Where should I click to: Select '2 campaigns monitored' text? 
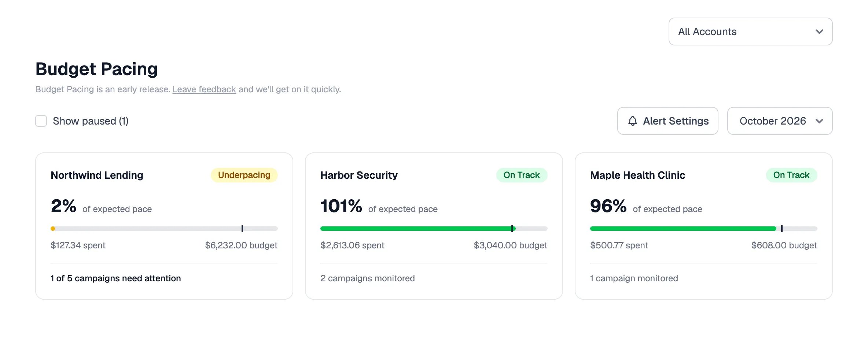[368, 278]
